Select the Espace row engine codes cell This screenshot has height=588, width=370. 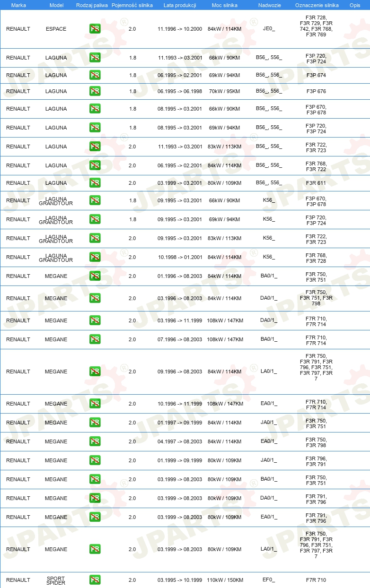(x=316, y=26)
